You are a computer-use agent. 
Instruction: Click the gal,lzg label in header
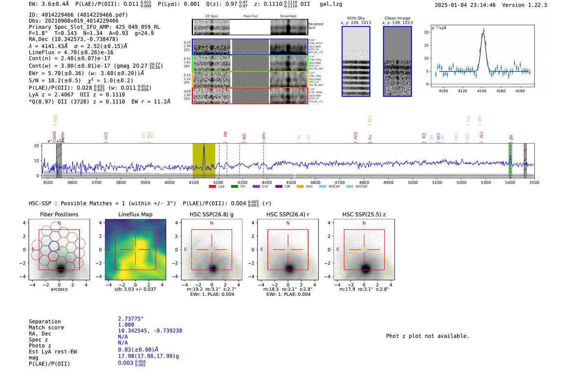pos(331,4)
